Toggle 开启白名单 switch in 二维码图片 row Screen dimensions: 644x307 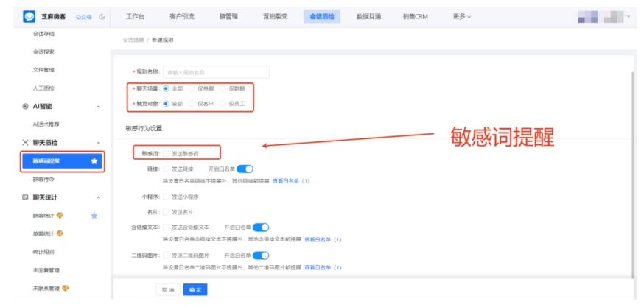point(261,255)
